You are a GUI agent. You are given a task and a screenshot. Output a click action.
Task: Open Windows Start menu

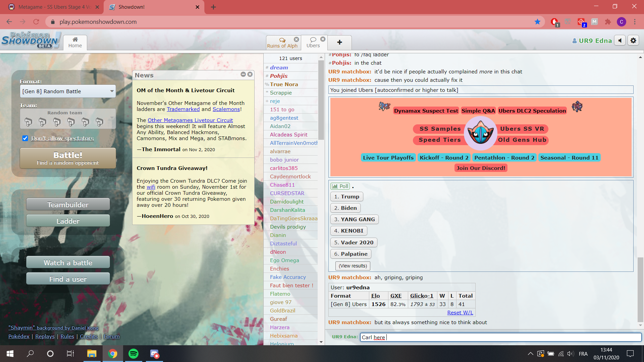click(10, 354)
